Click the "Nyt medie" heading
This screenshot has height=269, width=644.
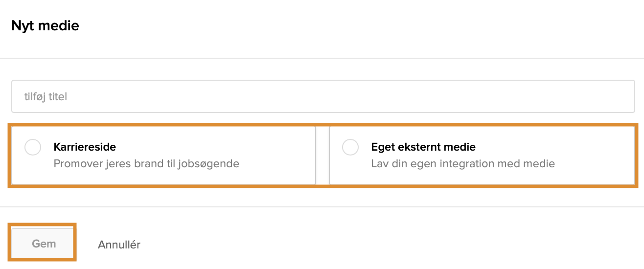(45, 25)
